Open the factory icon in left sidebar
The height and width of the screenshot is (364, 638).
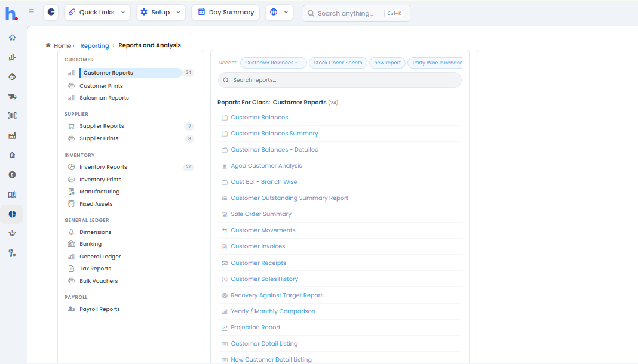[12, 135]
